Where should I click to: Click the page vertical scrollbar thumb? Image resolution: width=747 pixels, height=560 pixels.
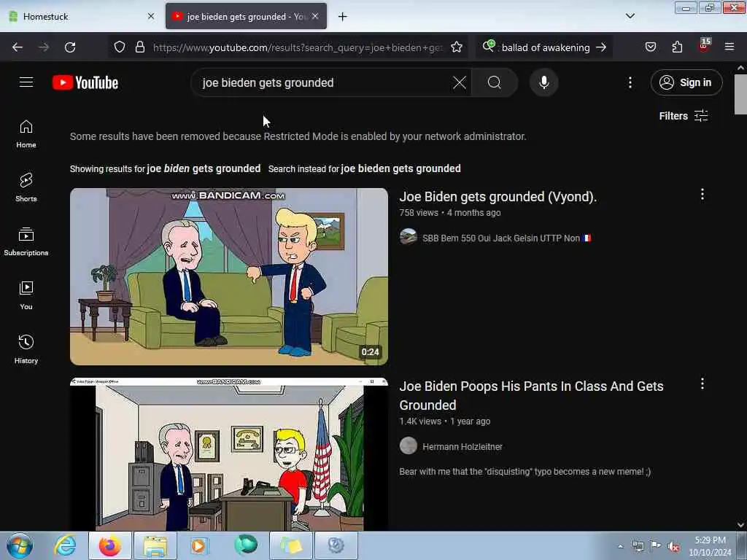[740, 94]
